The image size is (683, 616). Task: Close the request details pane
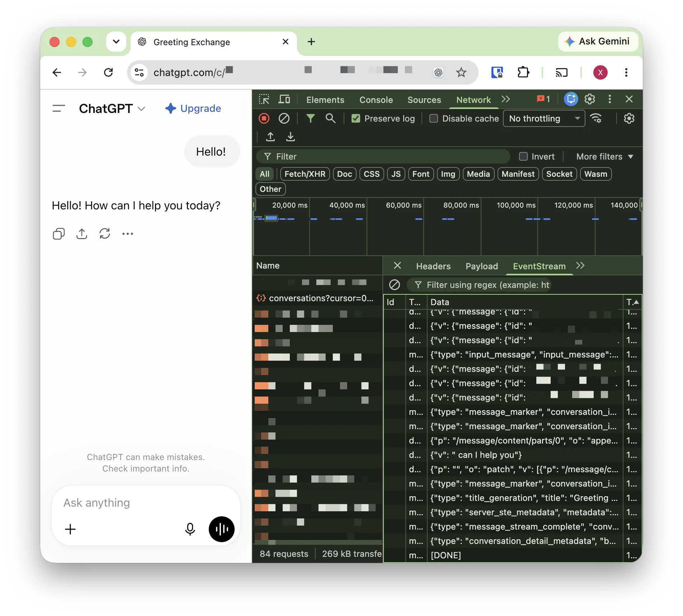(x=397, y=266)
